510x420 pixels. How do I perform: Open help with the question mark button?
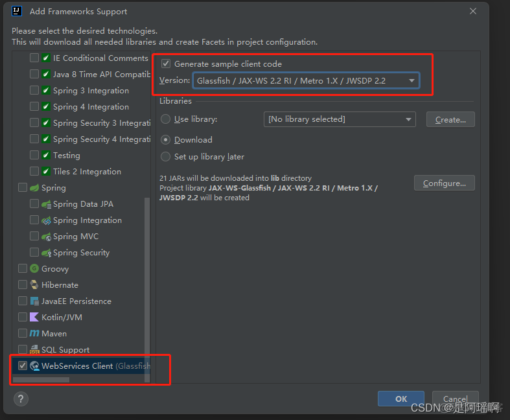coord(21,399)
